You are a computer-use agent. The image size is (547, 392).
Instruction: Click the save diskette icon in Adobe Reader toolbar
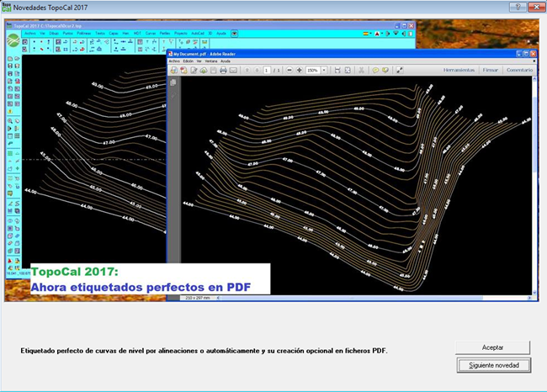[x=213, y=70]
